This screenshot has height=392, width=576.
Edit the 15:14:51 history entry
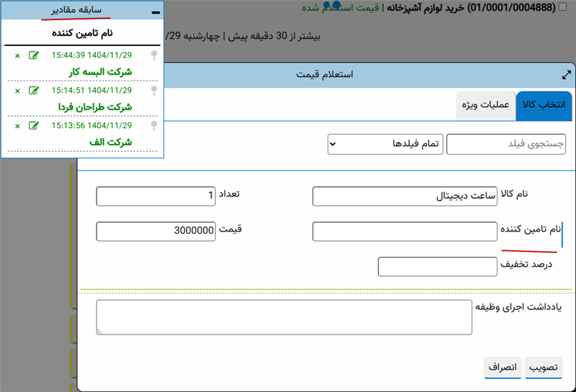tap(33, 91)
